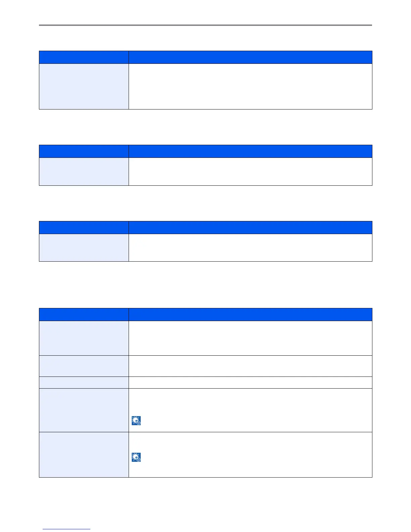This screenshot has height=532, width=411.
Task: Click the upper lightbulb note icon
Action: pos(136,420)
